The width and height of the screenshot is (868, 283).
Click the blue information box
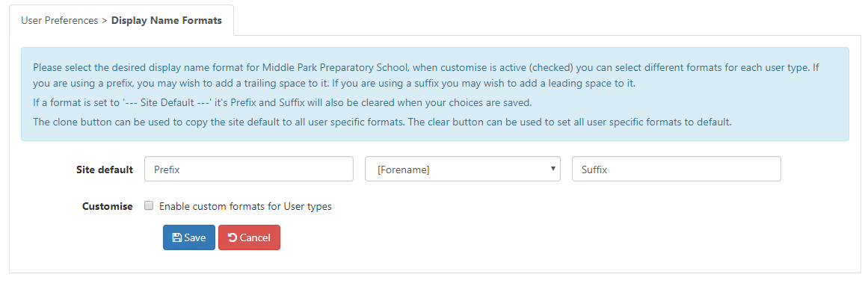[434, 94]
